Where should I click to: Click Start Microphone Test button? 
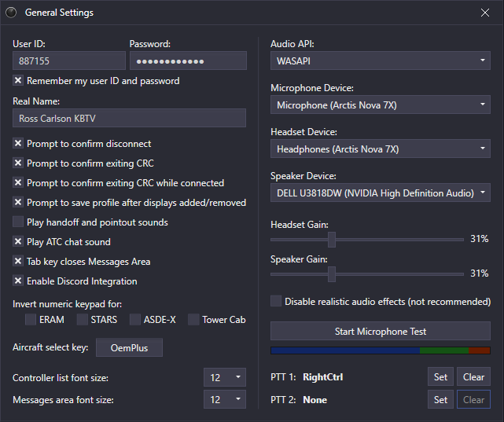(381, 331)
